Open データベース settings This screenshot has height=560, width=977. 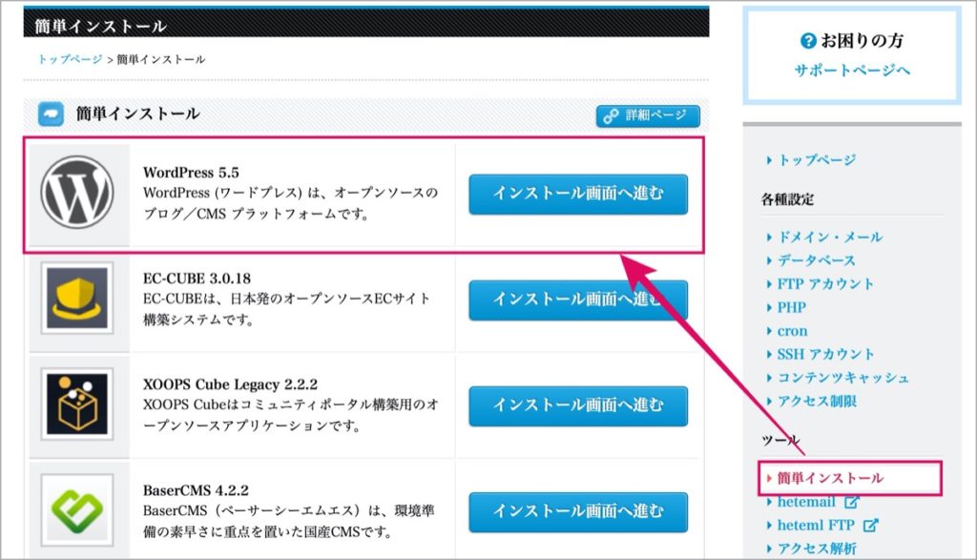point(817,260)
